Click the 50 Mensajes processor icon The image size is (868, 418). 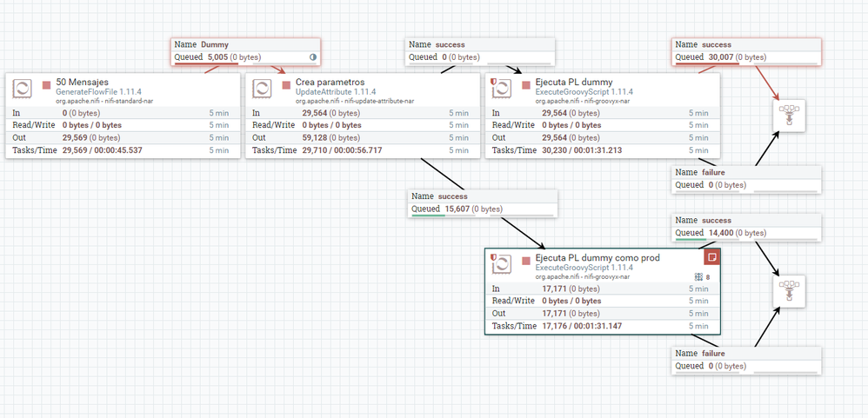click(x=23, y=89)
